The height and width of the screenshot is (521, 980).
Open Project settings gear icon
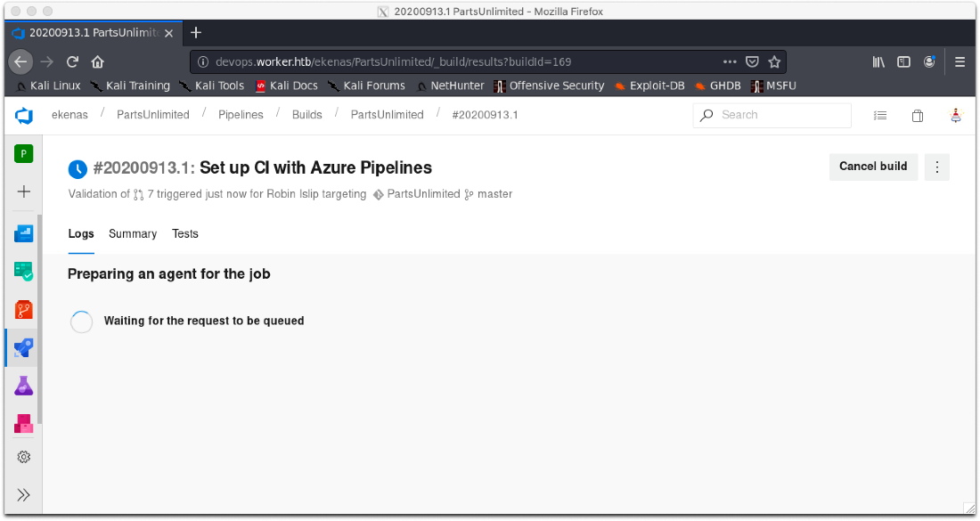24,457
